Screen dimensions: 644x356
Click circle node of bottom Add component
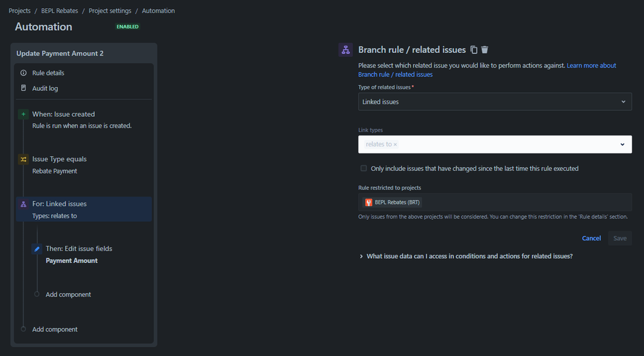[23, 329]
